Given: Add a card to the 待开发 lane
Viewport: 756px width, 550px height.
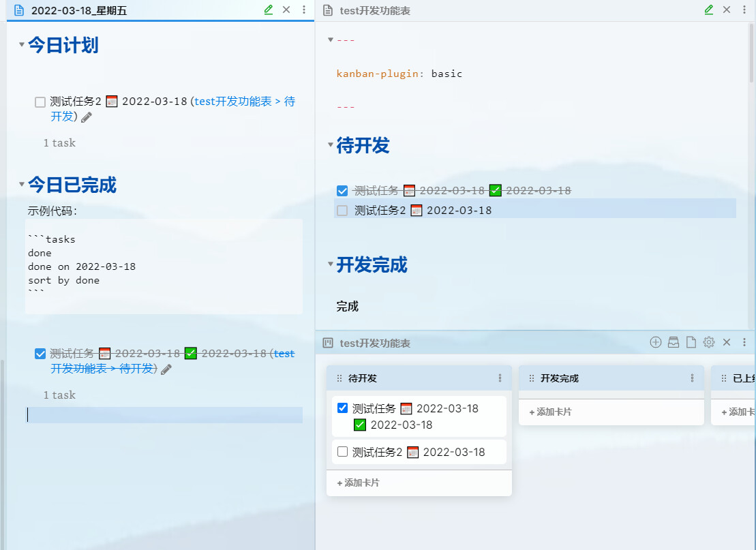Looking at the screenshot, I should coord(359,483).
